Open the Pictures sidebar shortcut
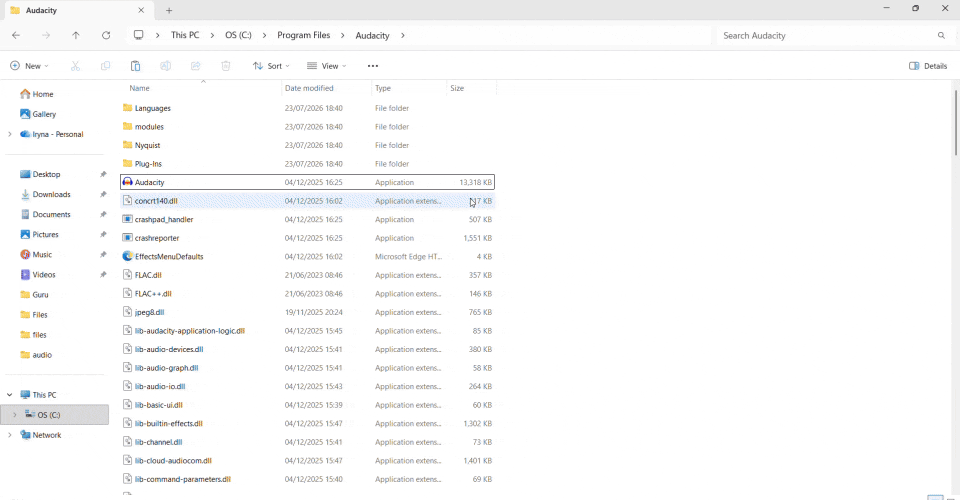The height and width of the screenshot is (500, 960). click(x=40, y=234)
